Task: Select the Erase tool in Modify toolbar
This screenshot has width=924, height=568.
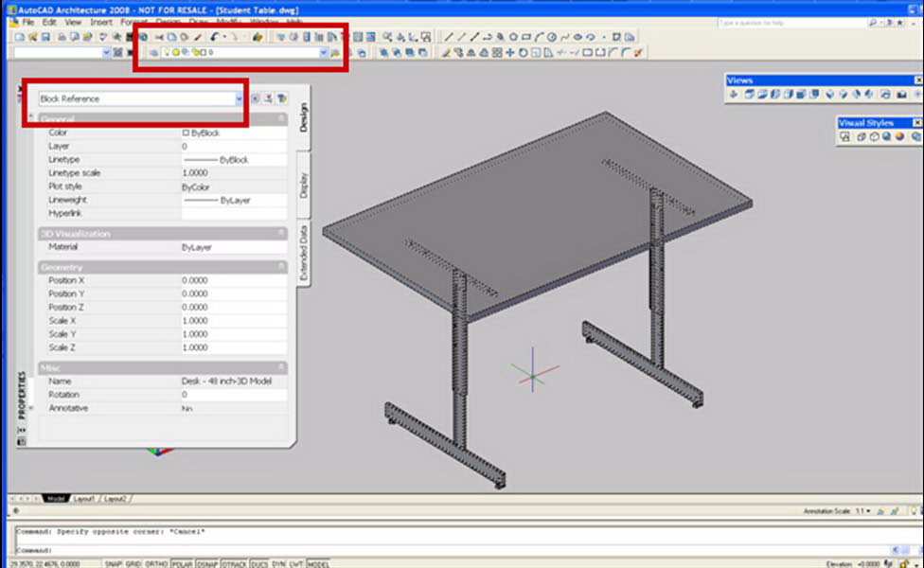Action: point(446,52)
